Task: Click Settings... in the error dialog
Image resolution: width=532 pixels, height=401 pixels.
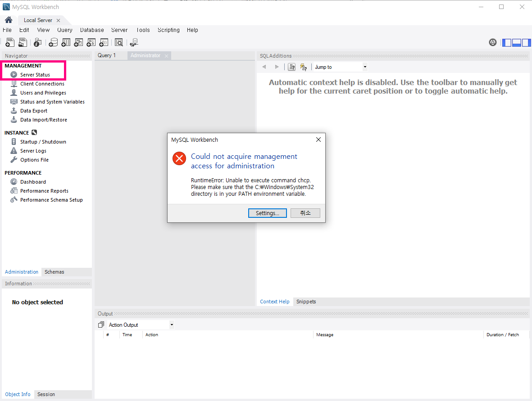Action: click(268, 213)
